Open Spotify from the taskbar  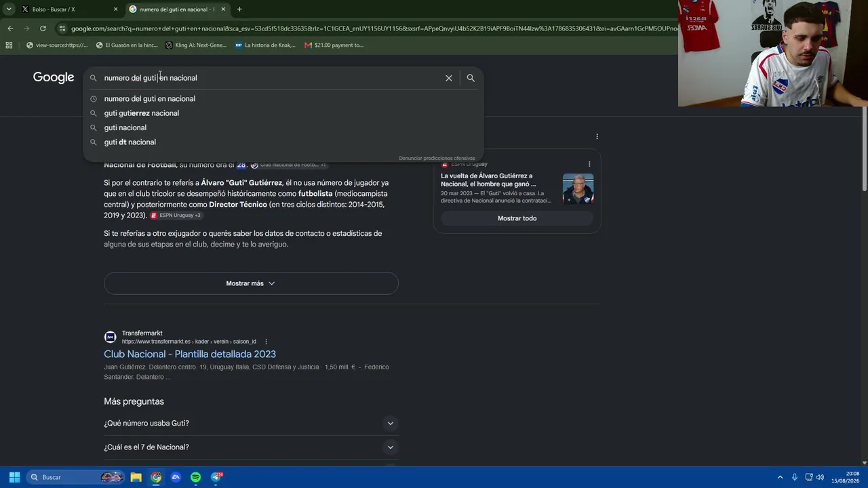(x=195, y=477)
